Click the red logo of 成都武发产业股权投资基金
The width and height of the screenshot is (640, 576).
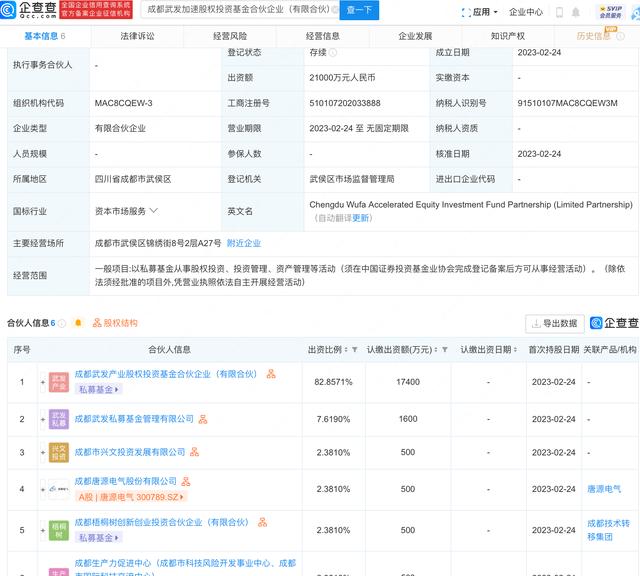[x=59, y=382]
